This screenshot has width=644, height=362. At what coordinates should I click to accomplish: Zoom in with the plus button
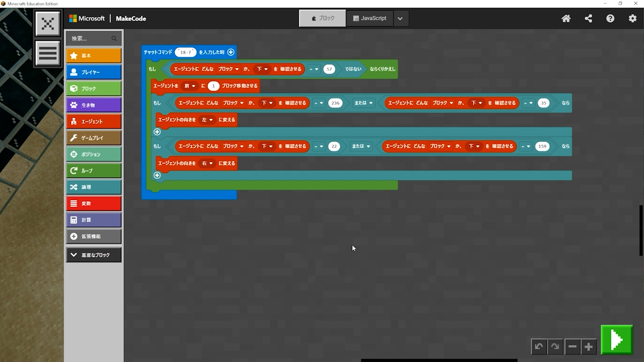(x=588, y=346)
